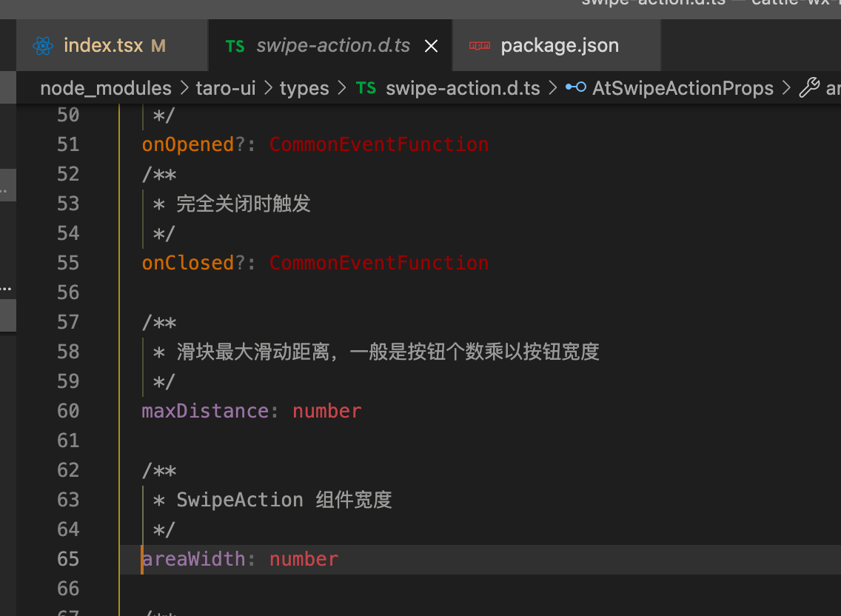841x616 pixels.
Task: Click line number 51 in gutter
Action: (68, 144)
